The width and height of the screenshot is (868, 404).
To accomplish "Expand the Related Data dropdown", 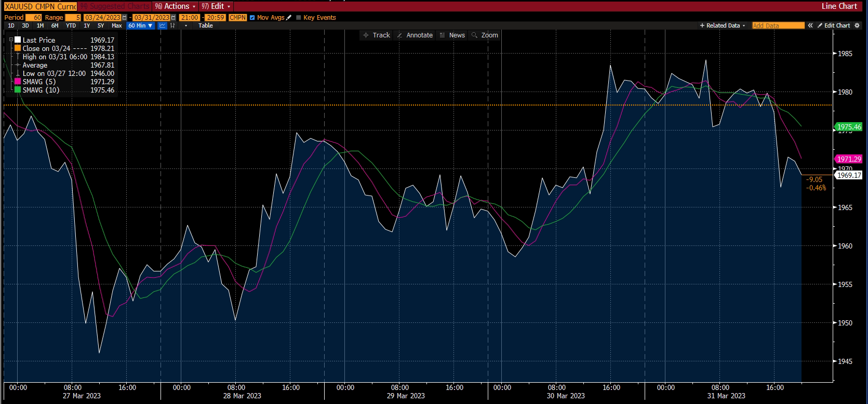I will coord(723,25).
